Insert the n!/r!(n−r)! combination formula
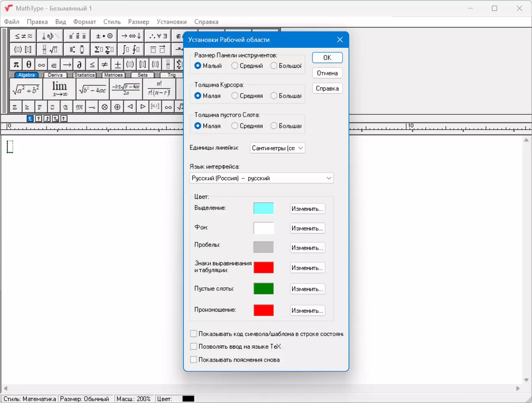 click(x=159, y=89)
